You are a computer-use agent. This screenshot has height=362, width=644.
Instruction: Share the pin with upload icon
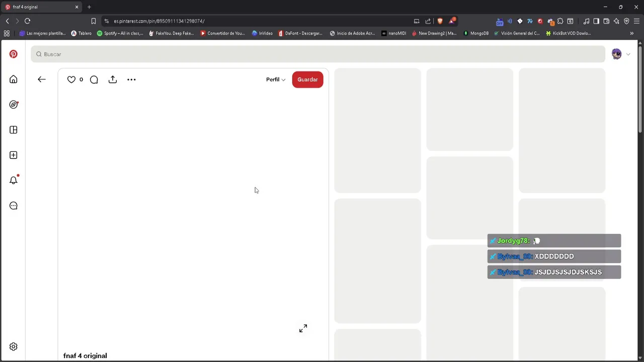(x=113, y=79)
